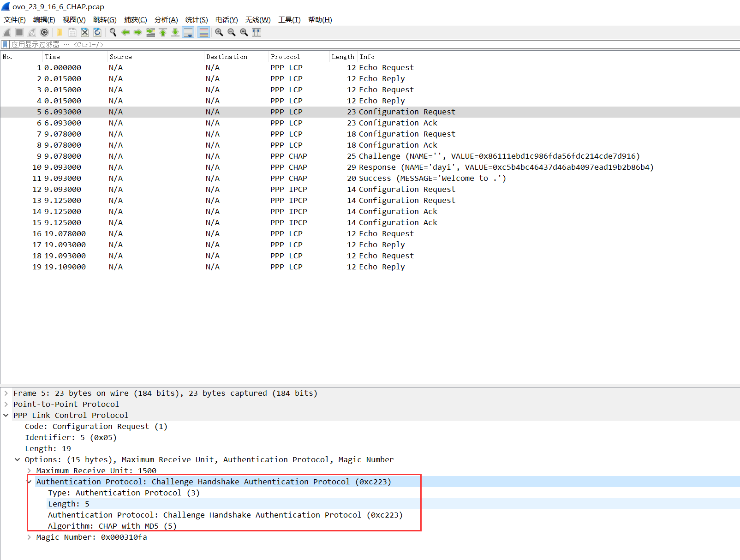Sort by Protocol column header
Screen dimensions: 740x560
tap(298, 57)
